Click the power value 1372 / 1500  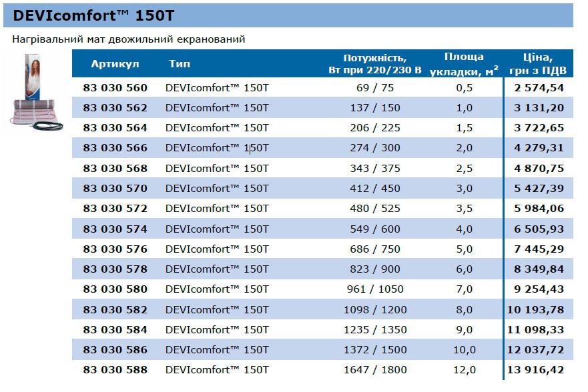click(x=375, y=350)
